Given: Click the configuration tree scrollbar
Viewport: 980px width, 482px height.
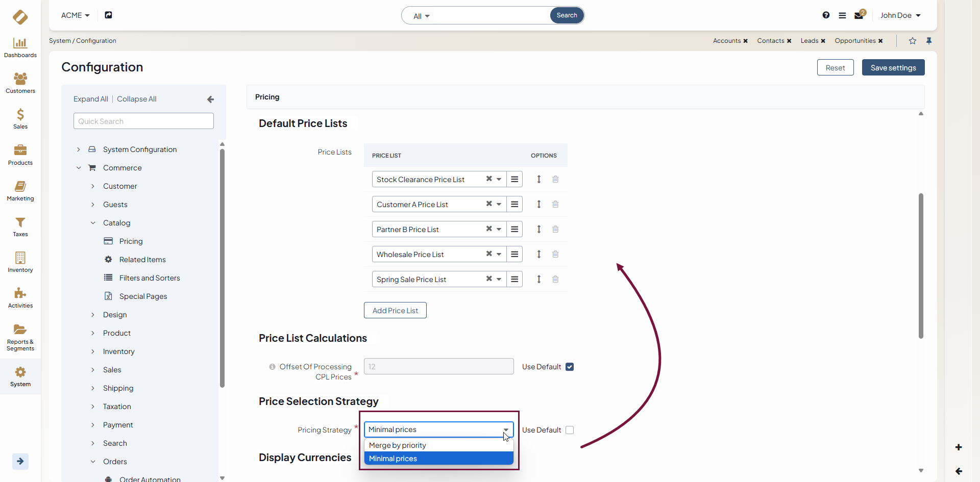Looking at the screenshot, I should 222,268.
